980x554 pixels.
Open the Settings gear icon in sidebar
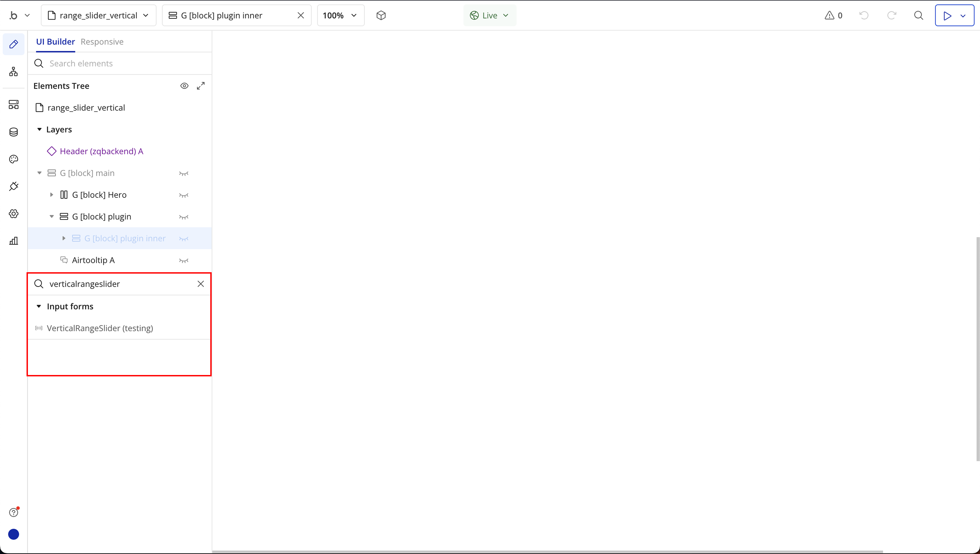click(14, 213)
